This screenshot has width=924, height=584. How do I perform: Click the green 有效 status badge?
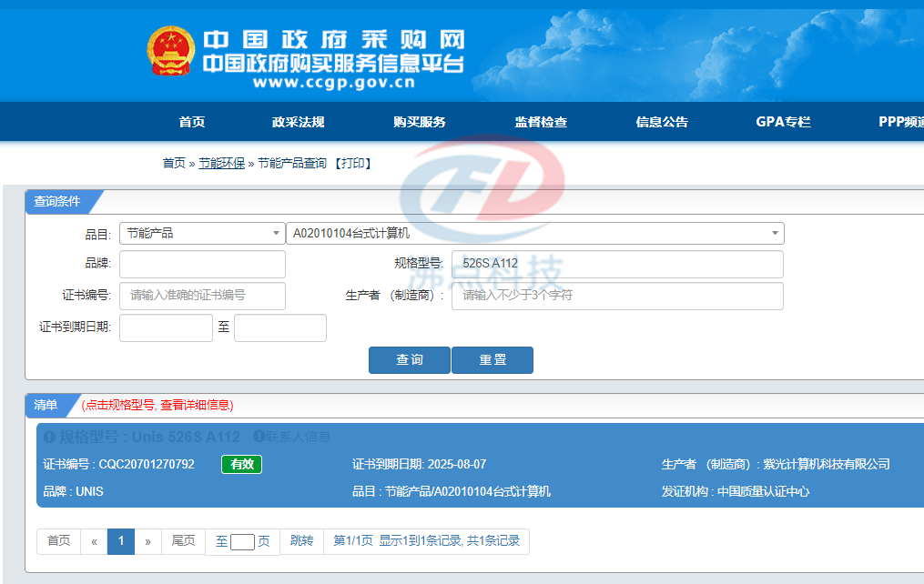(241, 464)
